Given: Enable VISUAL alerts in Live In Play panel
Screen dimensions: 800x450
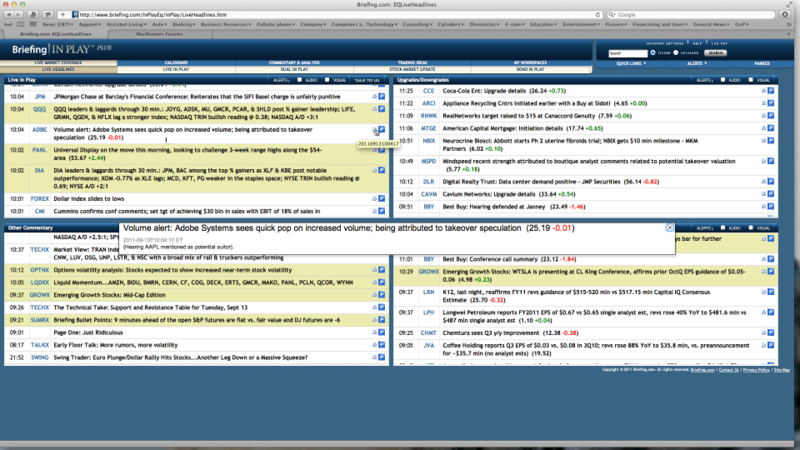Looking at the screenshot, I should point(327,80).
